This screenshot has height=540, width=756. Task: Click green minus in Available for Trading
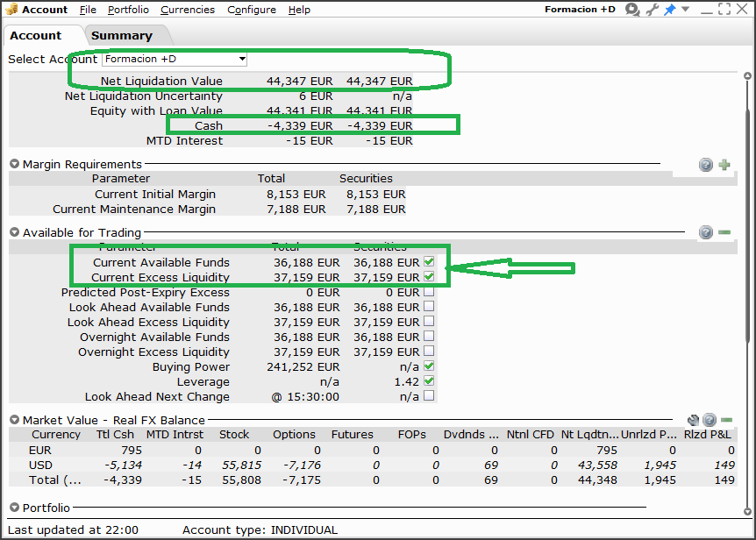724,232
